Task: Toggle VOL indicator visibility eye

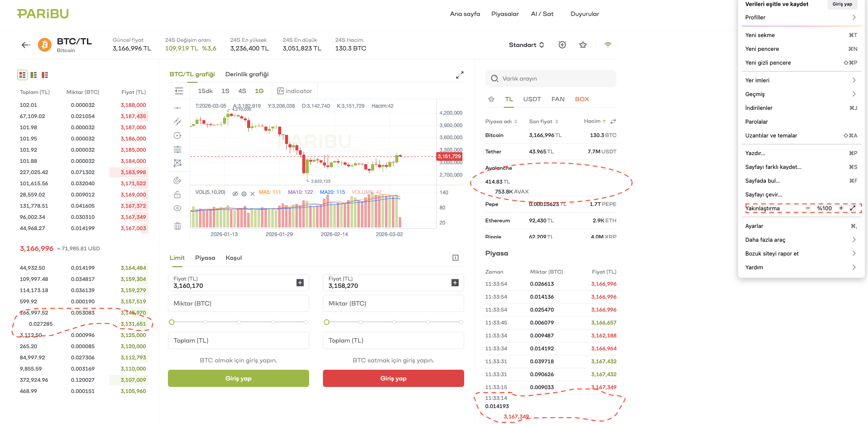Action: pyautogui.click(x=235, y=194)
